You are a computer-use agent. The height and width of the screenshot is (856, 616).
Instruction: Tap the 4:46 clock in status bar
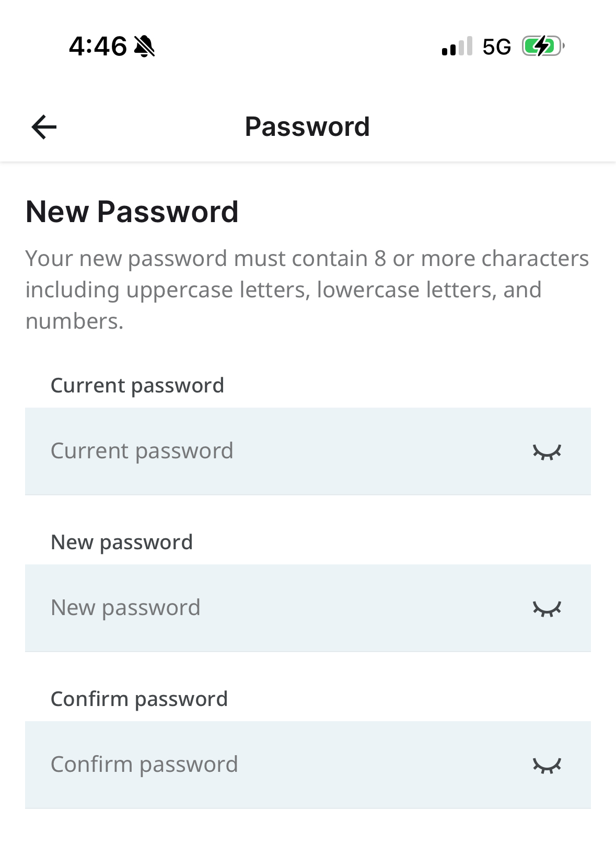tap(98, 46)
